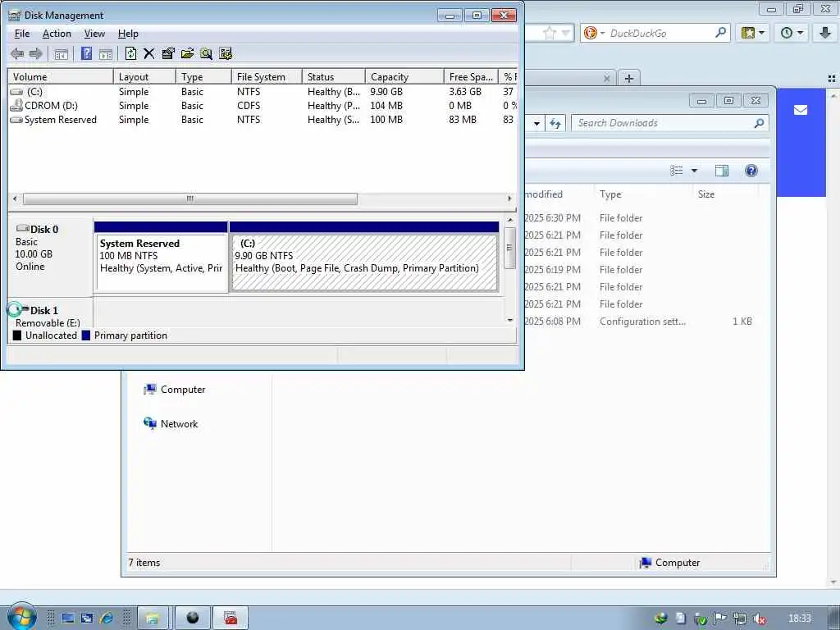Image resolution: width=840 pixels, height=630 pixels.
Task: Click the Explore magnifier toolbar icon
Action: click(x=206, y=53)
